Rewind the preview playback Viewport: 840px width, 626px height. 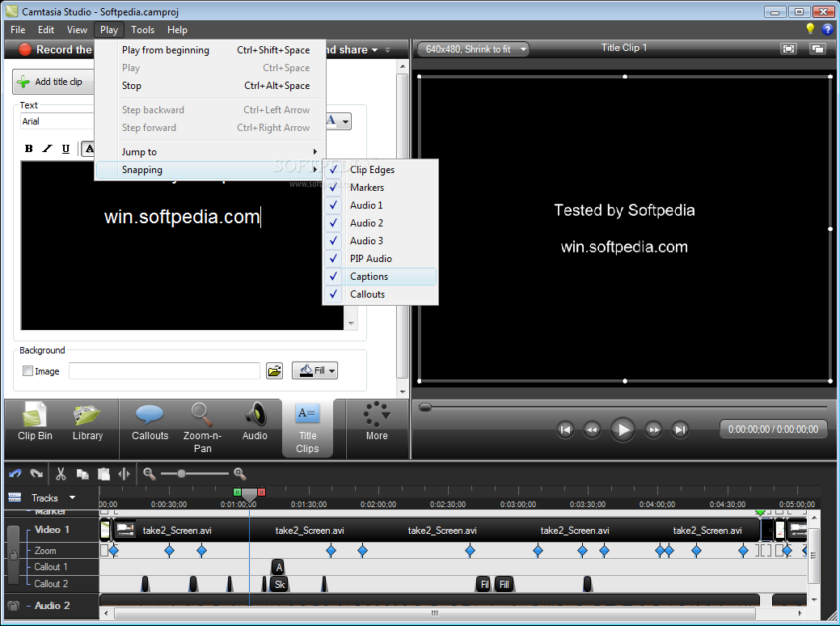click(592, 429)
